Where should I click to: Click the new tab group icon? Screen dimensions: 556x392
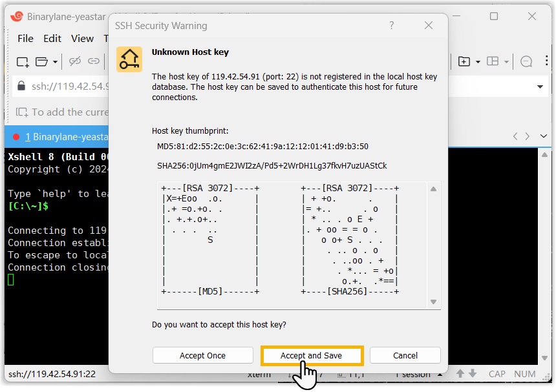(464, 61)
